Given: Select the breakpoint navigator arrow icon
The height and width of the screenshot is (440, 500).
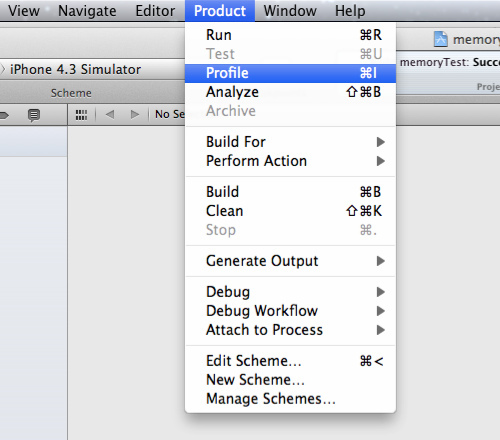Looking at the screenshot, I should click(x=4, y=115).
